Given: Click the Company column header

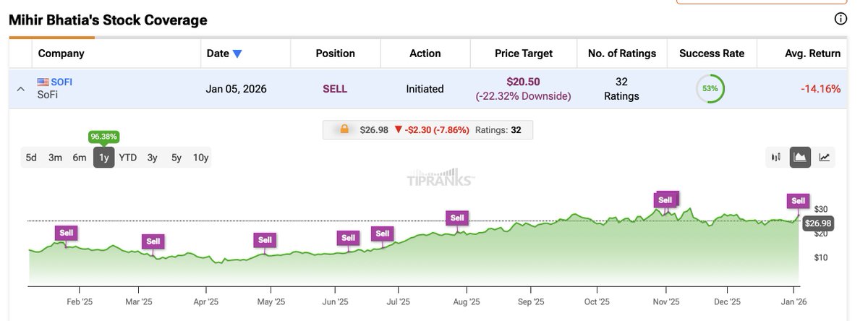Looking at the screenshot, I should tap(61, 54).
